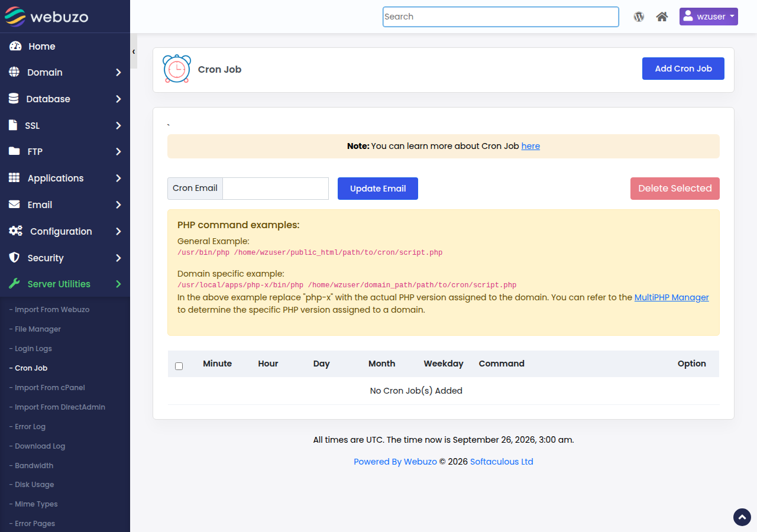Viewport: 757px width, 532px height.
Task: Click the Email envelope icon
Action: coord(14,205)
